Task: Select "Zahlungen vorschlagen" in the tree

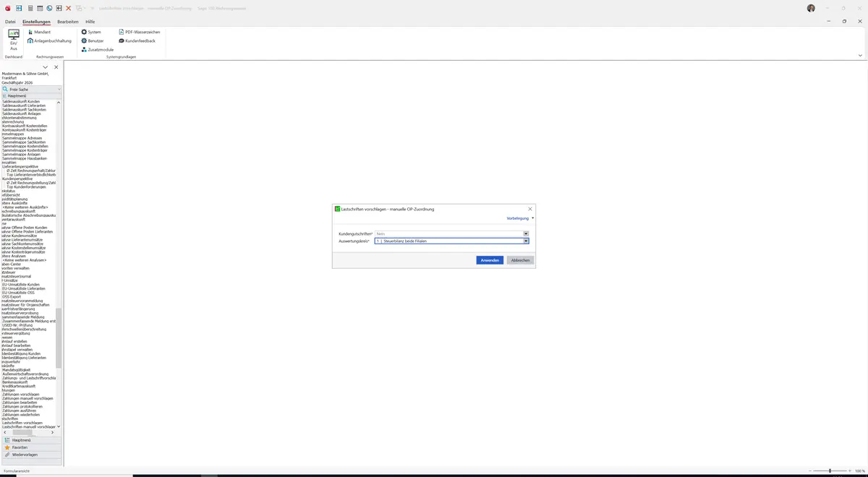Action: [x=20, y=395]
